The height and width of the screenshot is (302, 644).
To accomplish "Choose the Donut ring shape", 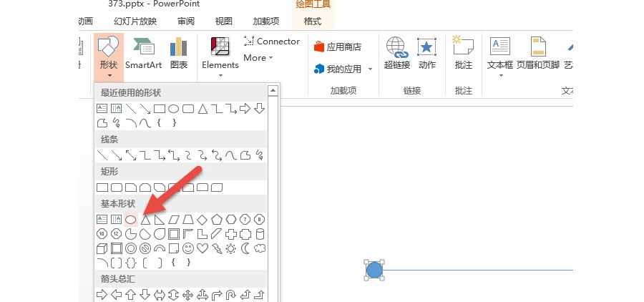I will pos(131,248).
